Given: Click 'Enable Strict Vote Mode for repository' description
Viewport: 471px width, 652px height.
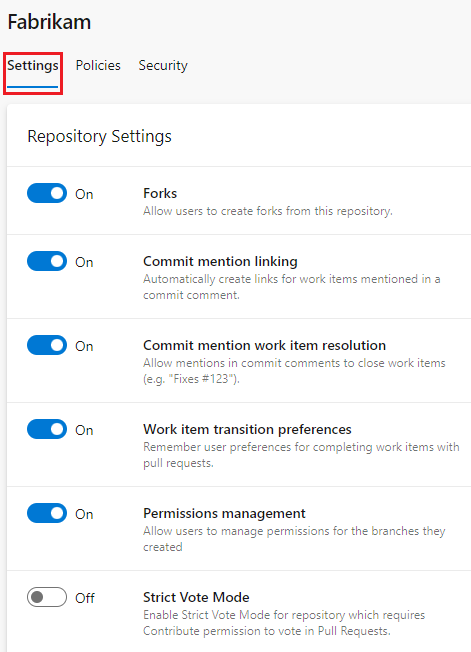Looking at the screenshot, I should 284,623.
